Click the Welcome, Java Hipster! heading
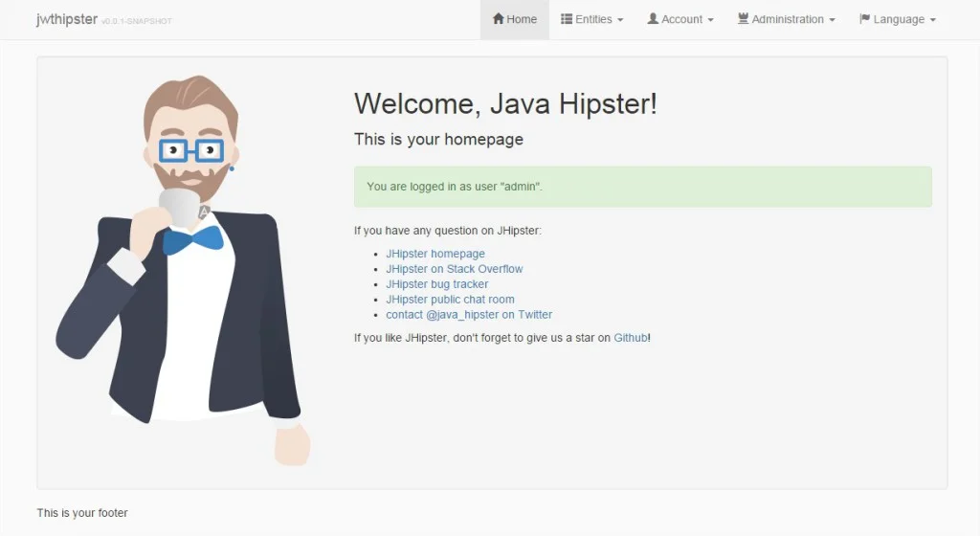The width and height of the screenshot is (980, 536). 505,103
